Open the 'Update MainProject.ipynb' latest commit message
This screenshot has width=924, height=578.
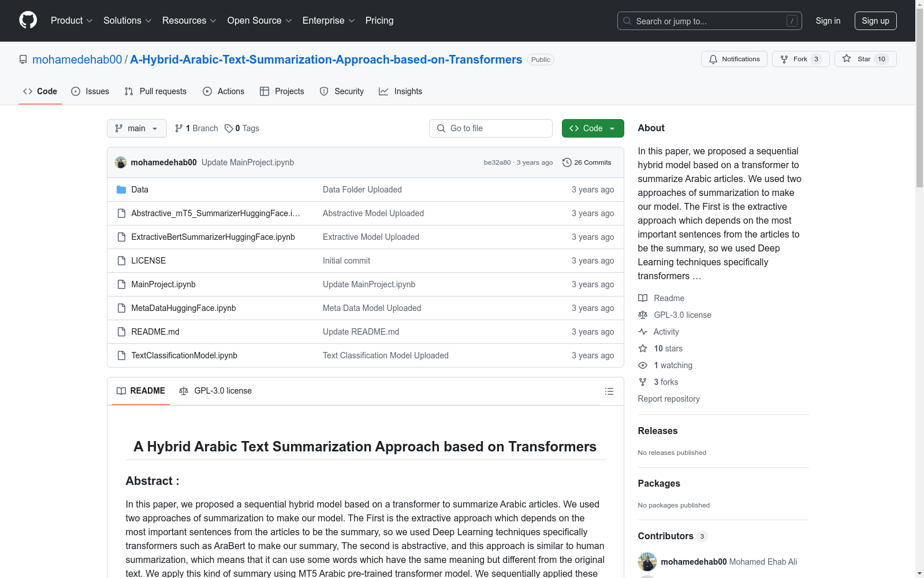(248, 162)
